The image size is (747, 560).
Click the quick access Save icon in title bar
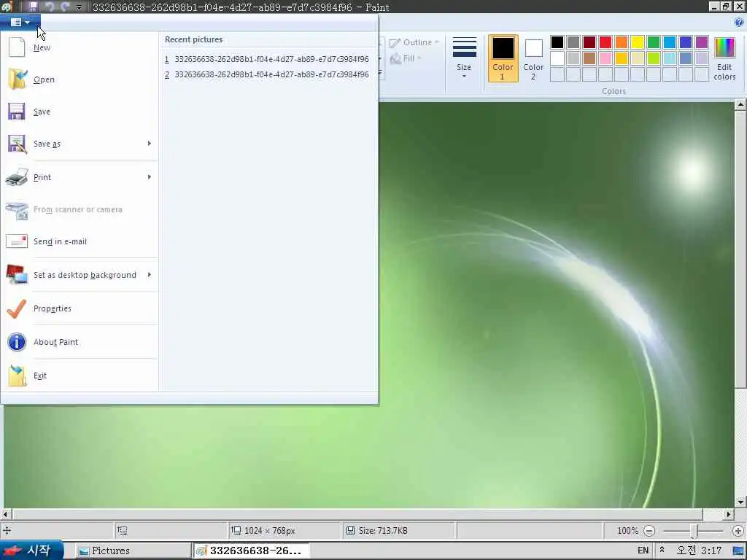click(33, 7)
